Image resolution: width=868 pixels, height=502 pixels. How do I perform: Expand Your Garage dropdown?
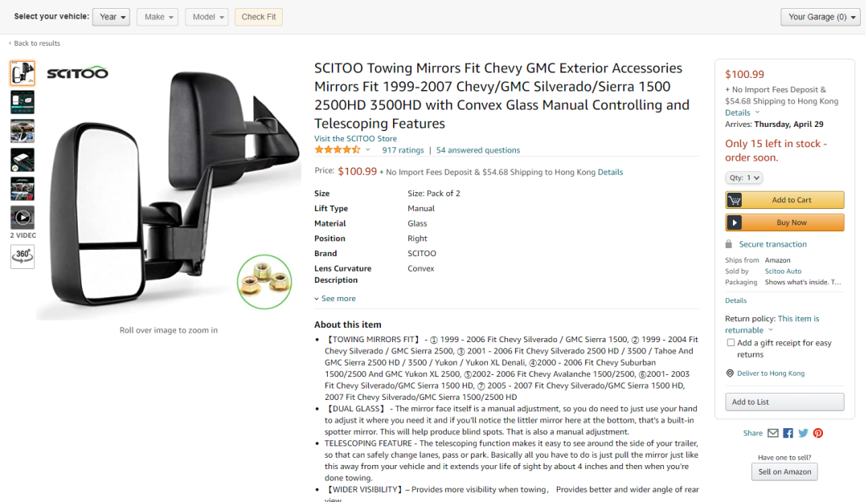[x=821, y=17]
